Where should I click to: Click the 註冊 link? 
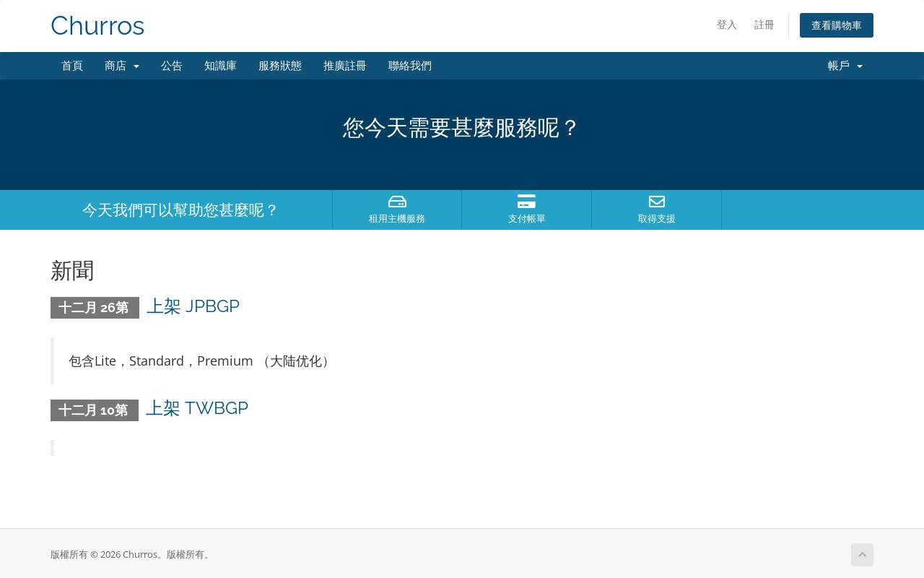764,25
